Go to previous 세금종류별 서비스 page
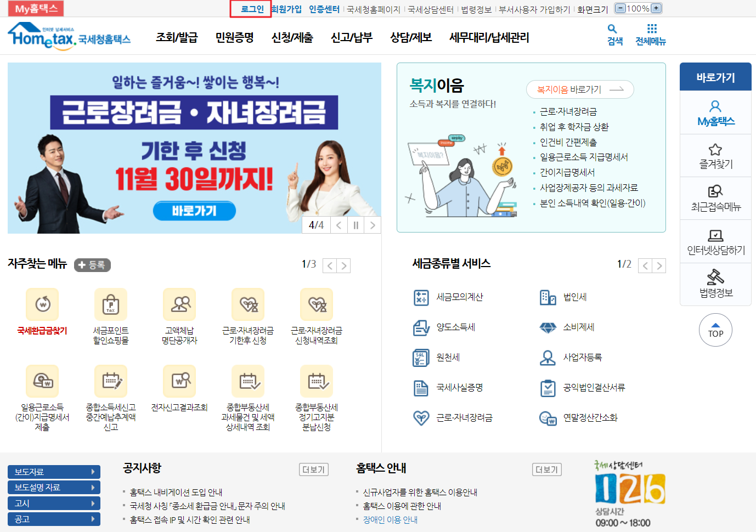 pyautogui.click(x=645, y=266)
